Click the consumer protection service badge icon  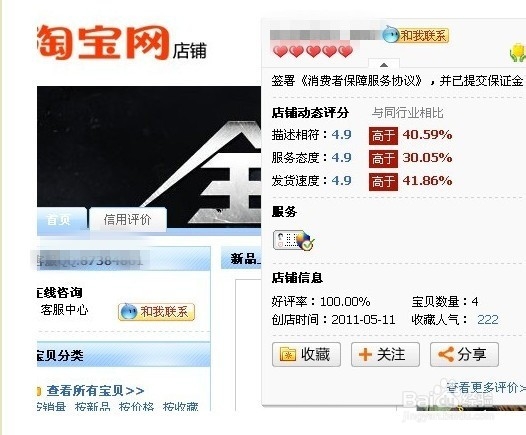point(294,240)
